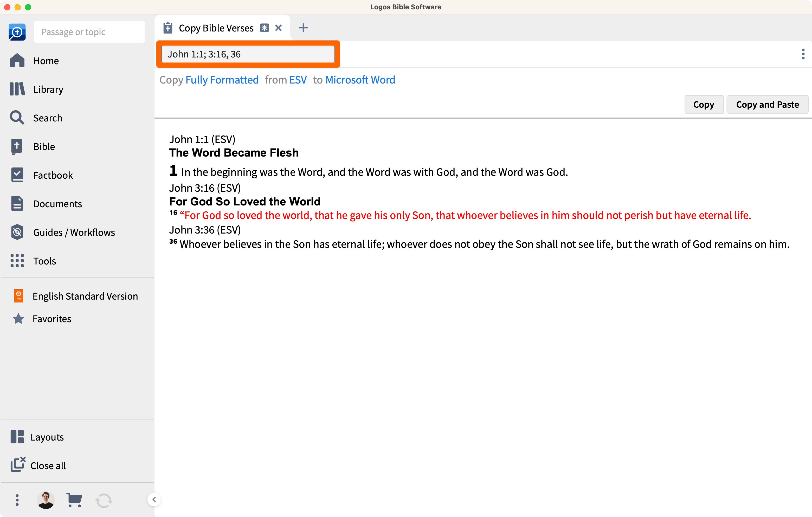Click the heading For God So Loved the World

pos(245,201)
